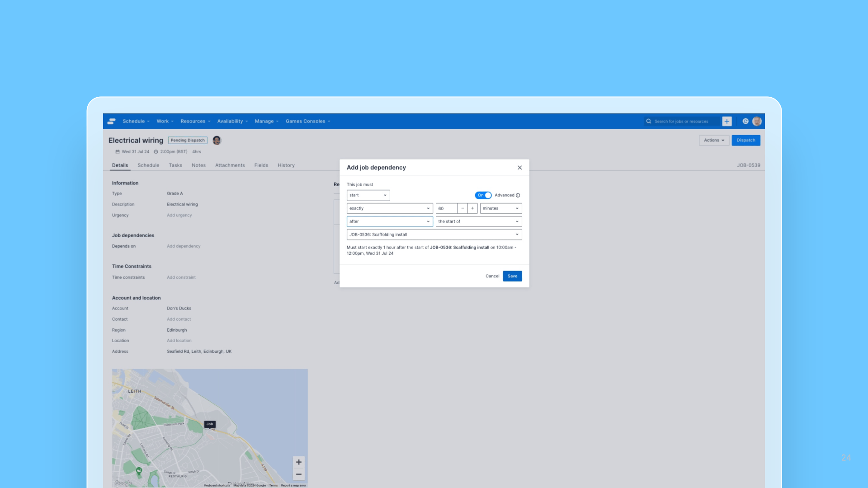868x488 pixels.
Task: Switch to the Details tab
Action: click(120, 165)
